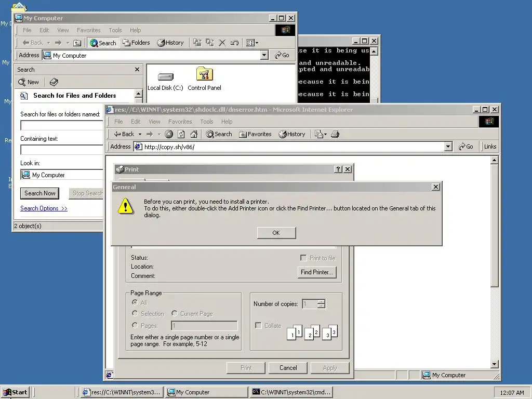
Task: Open History in My Computer toolbar
Action: tap(170, 43)
